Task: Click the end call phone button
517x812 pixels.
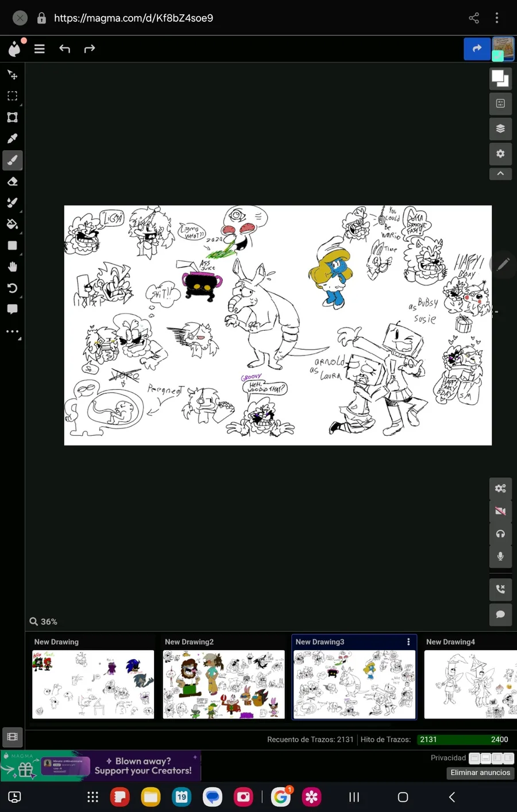Action: pos(500,589)
